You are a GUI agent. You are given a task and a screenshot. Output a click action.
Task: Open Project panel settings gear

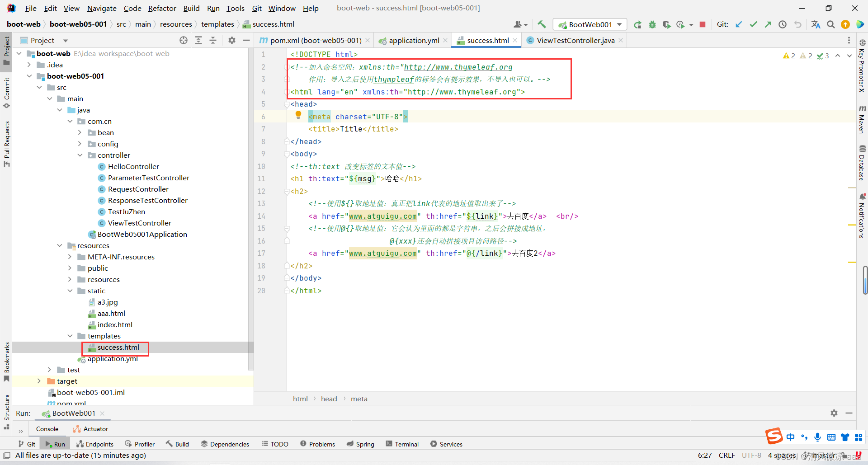232,40
